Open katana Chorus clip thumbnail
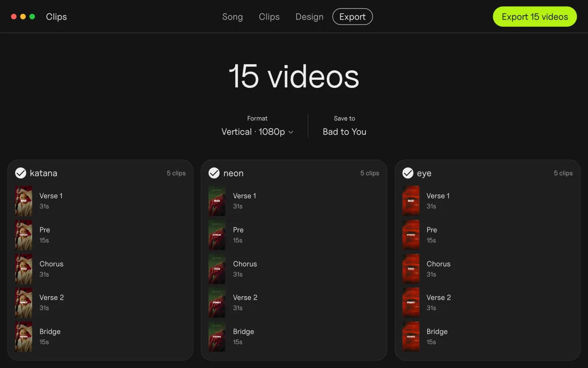Image resolution: width=588 pixels, height=368 pixels. [x=24, y=269]
